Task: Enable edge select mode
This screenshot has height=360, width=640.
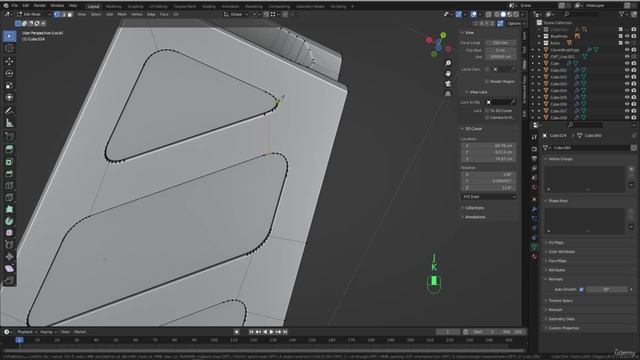Action: point(63,14)
